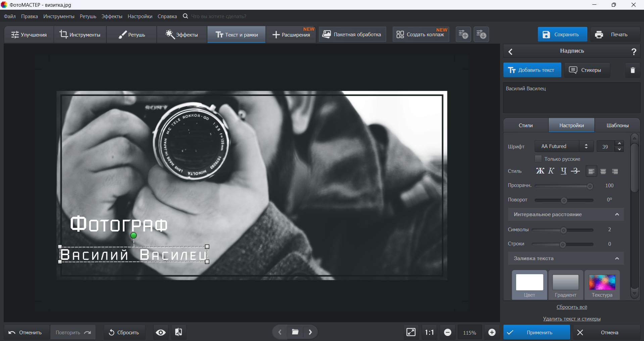Zoom in with the plus icon

point(492,332)
